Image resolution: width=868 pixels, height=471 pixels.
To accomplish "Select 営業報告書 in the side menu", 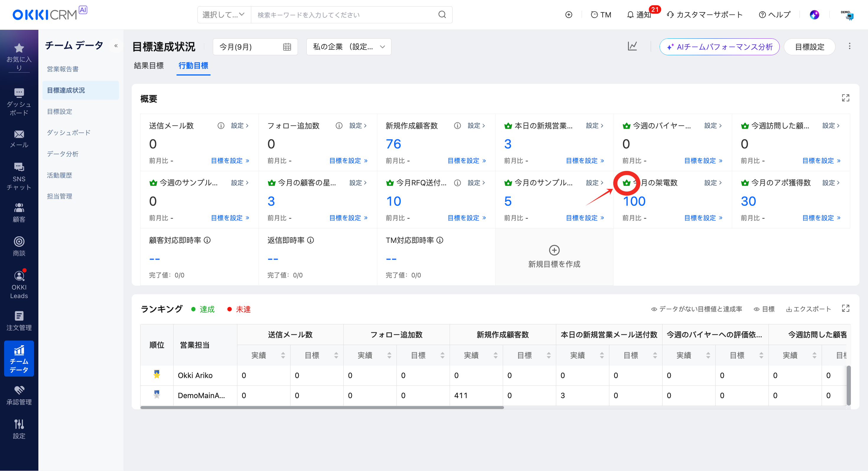I will 63,69.
